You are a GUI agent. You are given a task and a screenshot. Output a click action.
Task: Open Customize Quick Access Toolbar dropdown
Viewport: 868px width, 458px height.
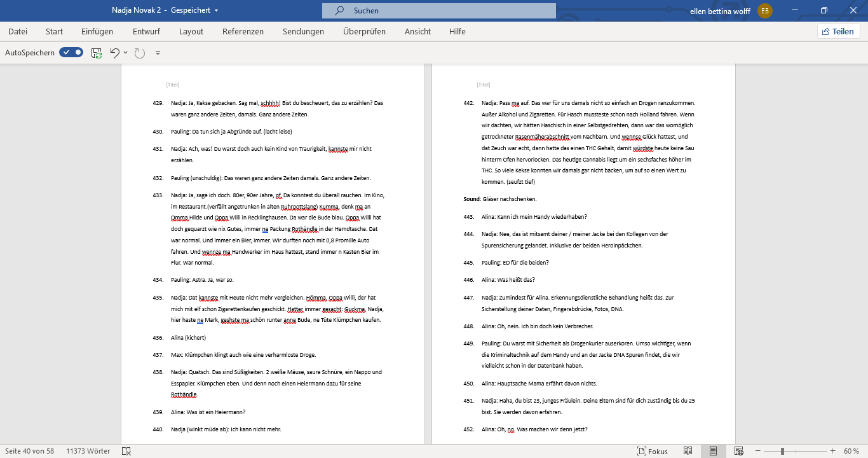tap(158, 53)
